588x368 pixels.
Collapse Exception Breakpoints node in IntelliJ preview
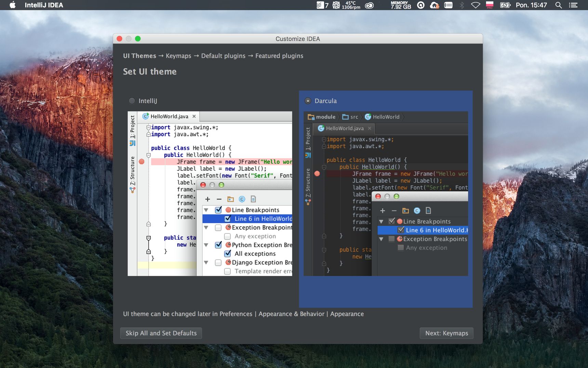(206, 227)
